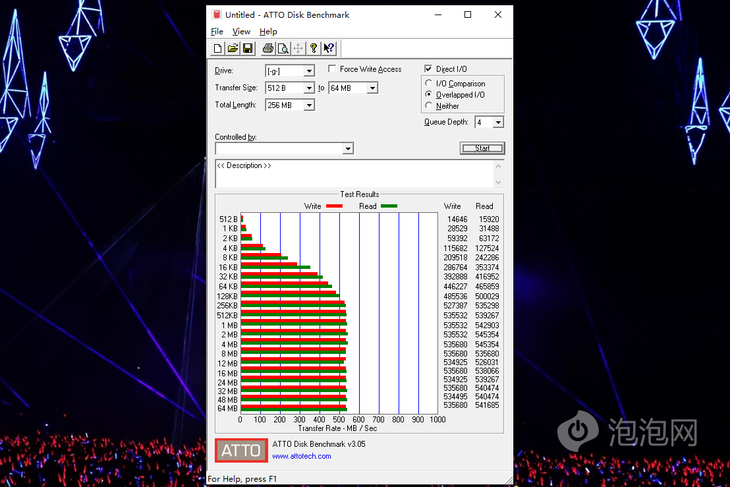Print results using the printer icon

point(268,48)
